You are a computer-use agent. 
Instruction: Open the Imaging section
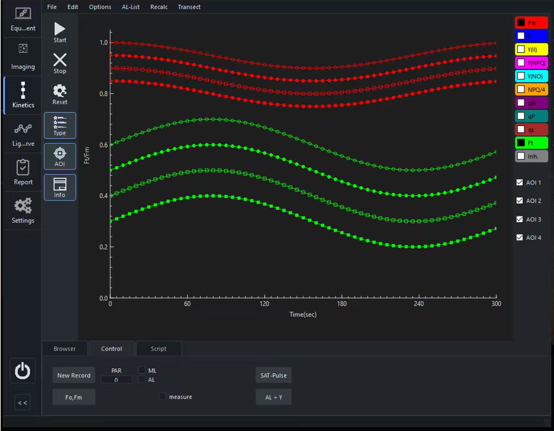[x=23, y=57]
